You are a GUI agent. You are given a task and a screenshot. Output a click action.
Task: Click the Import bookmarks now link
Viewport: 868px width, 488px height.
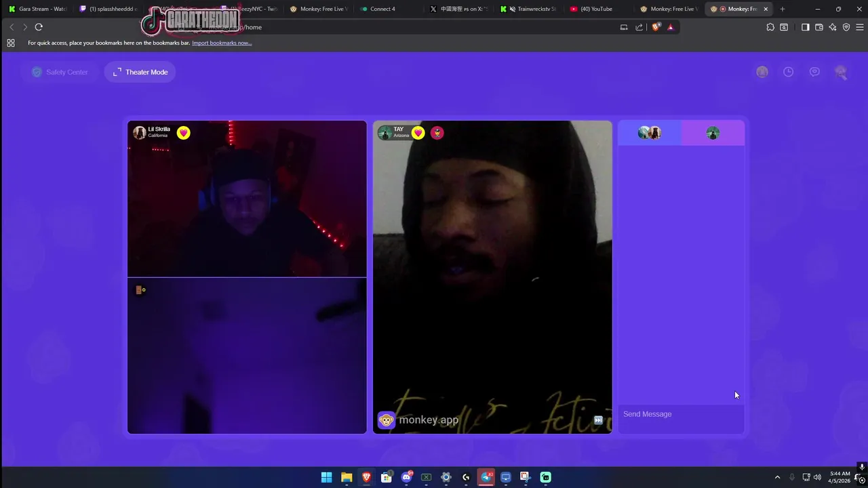(x=222, y=43)
